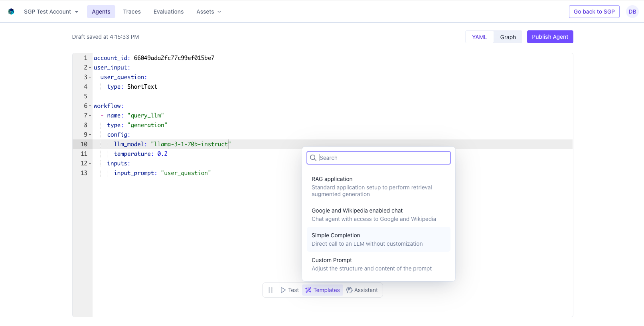The image size is (644, 326).
Task: Click the toolbar drag handle icon
Action: tap(271, 290)
